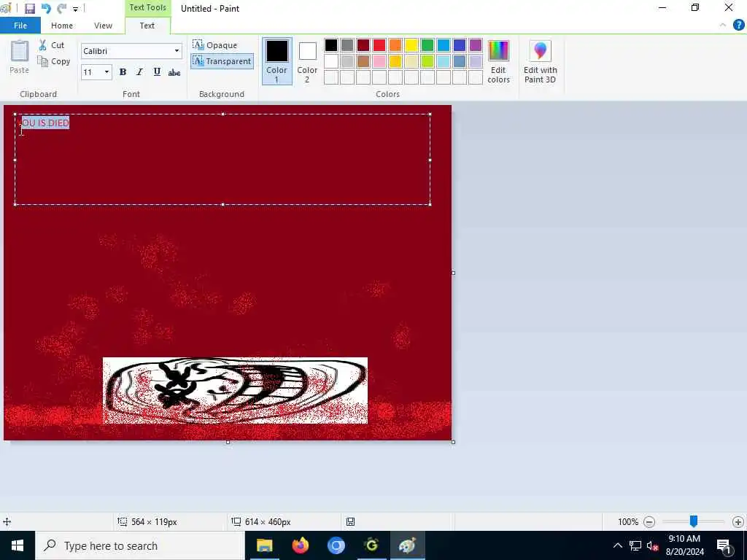Viewport: 747px width, 560px height.
Task: Open Edit colors dialog
Action: pyautogui.click(x=498, y=61)
